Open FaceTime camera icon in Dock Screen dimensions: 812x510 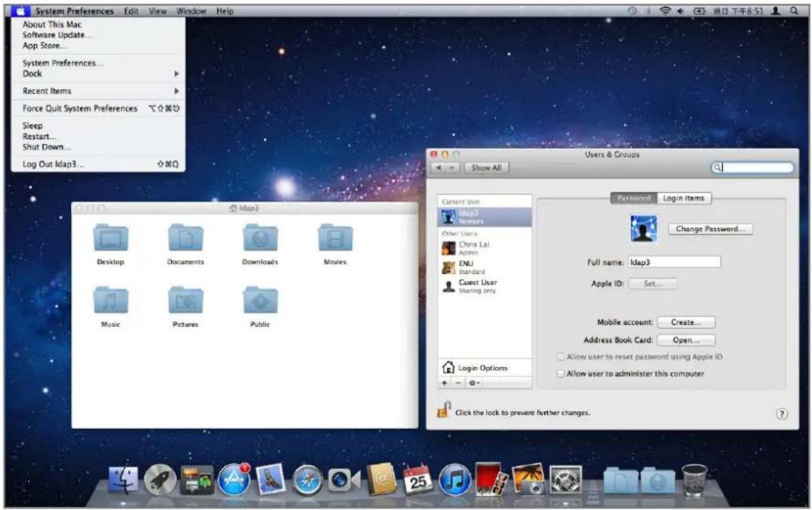(x=344, y=480)
